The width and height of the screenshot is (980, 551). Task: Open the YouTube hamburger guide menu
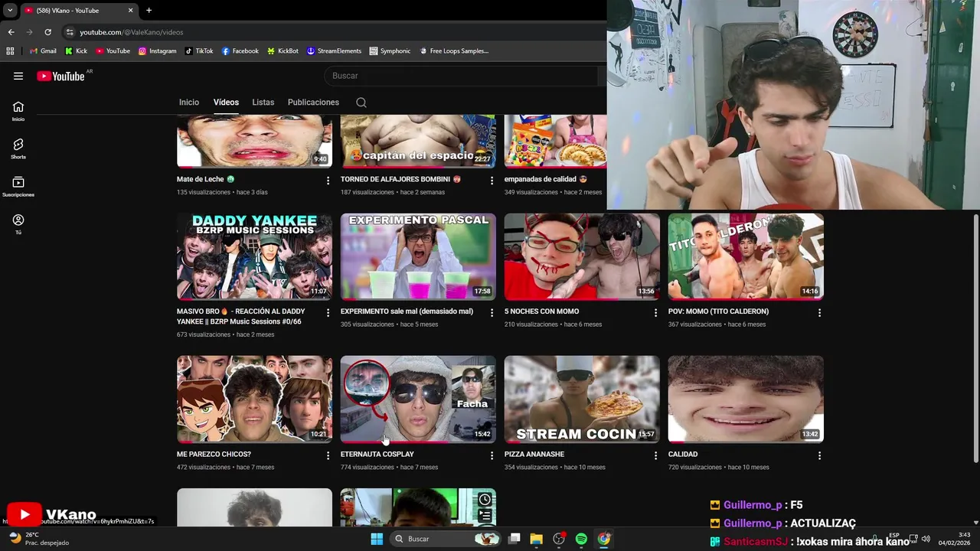click(18, 76)
